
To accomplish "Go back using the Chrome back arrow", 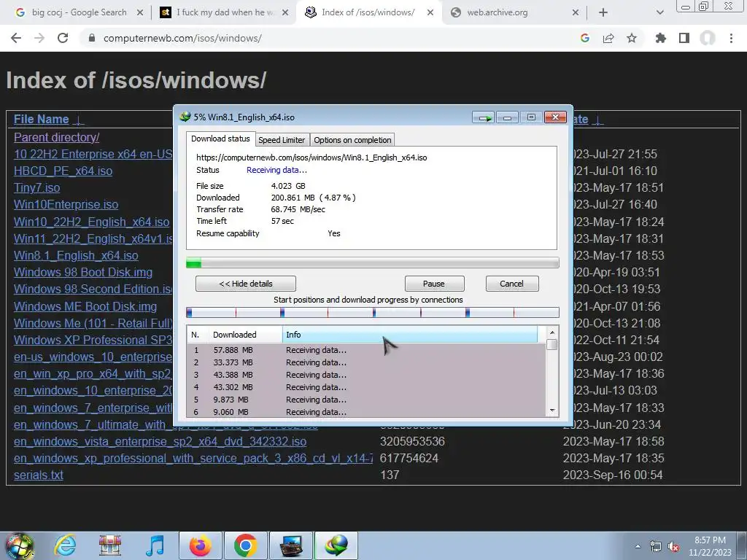I will tap(16, 38).
